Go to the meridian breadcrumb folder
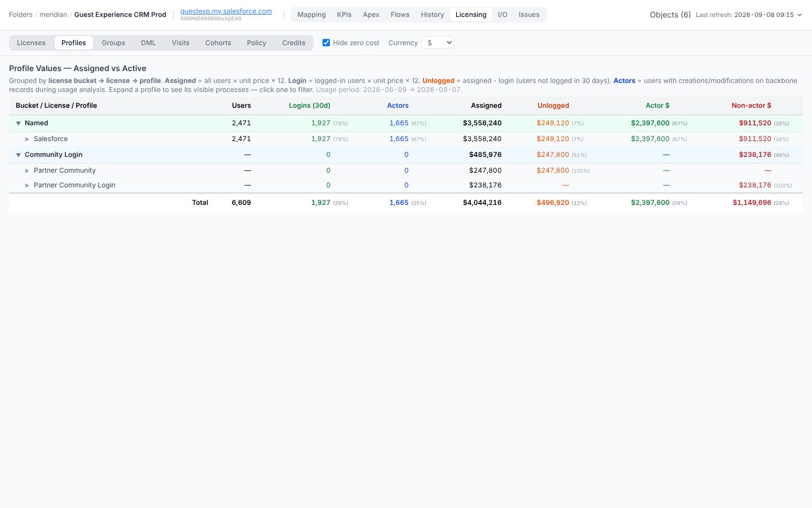 (x=53, y=15)
